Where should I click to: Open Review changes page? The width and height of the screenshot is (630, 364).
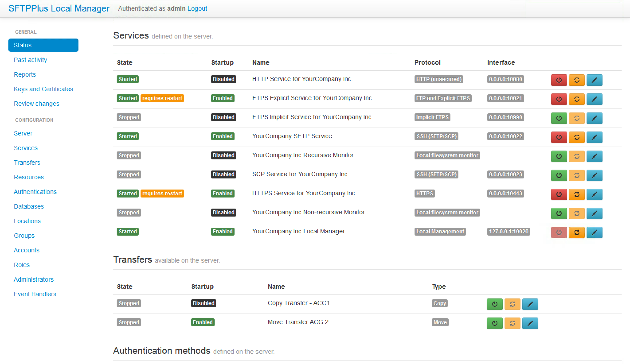(x=37, y=104)
